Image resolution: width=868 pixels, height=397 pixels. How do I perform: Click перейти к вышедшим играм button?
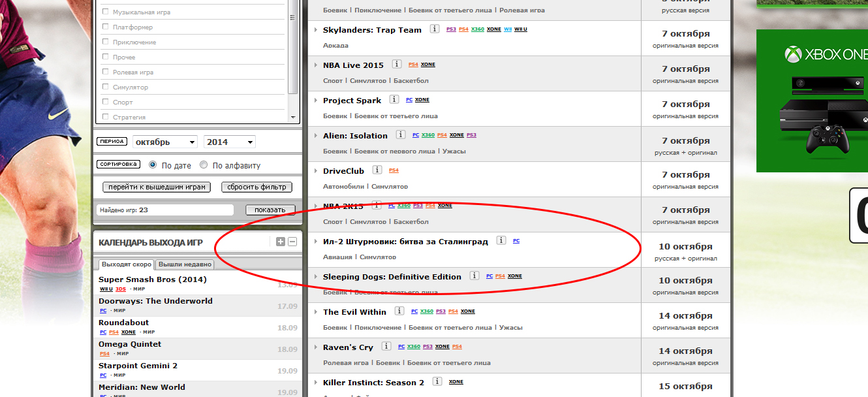(x=157, y=187)
